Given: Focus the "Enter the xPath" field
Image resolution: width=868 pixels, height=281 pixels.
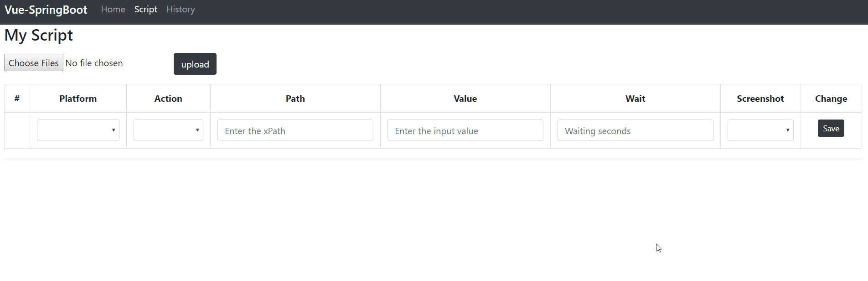Looking at the screenshot, I should pos(295,130).
